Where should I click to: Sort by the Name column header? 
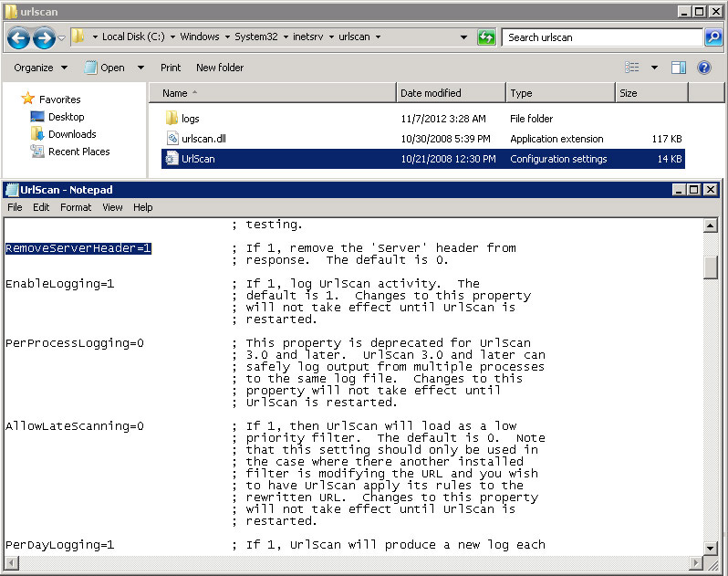(273, 93)
